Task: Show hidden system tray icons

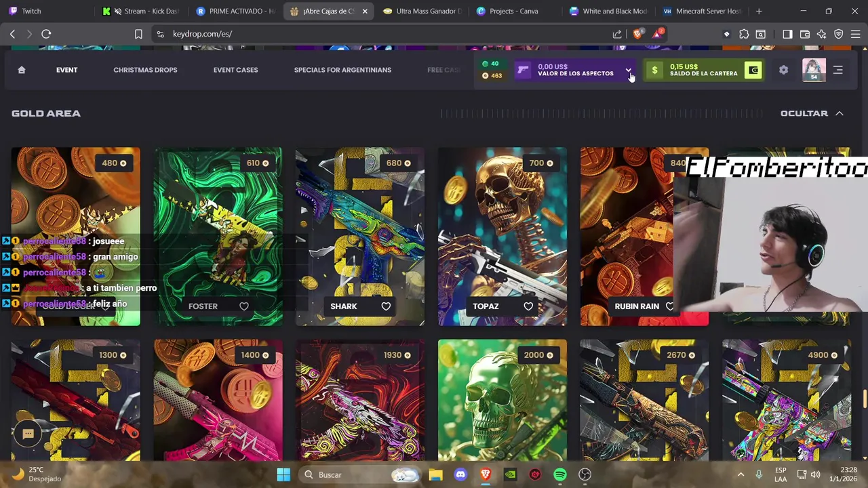Action: [x=741, y=474]
